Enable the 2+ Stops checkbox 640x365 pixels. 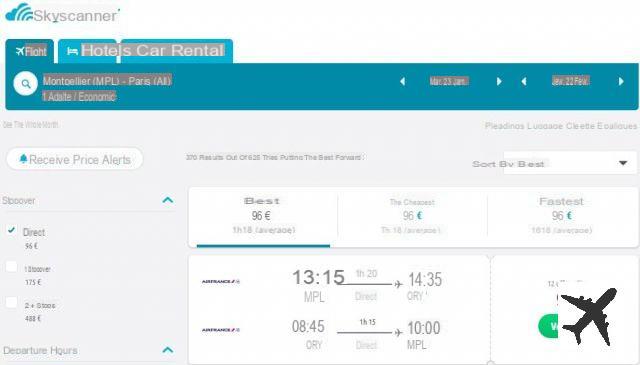click(x=11, y=303)
